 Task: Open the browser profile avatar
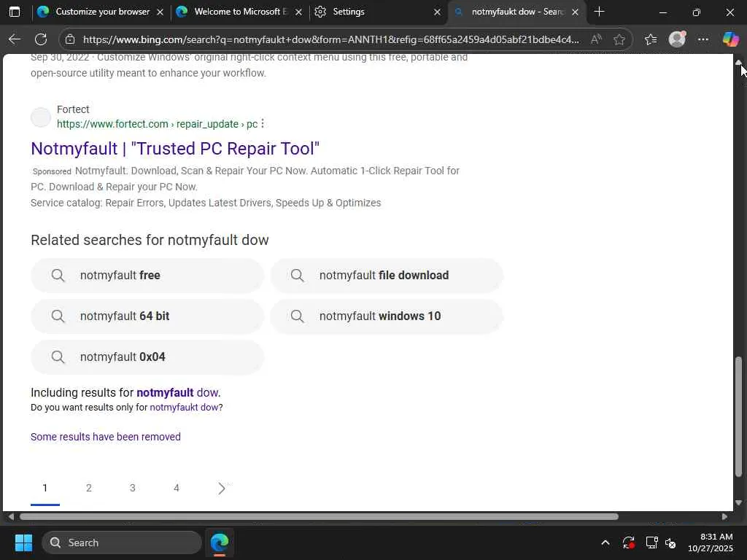coord(677,39)
